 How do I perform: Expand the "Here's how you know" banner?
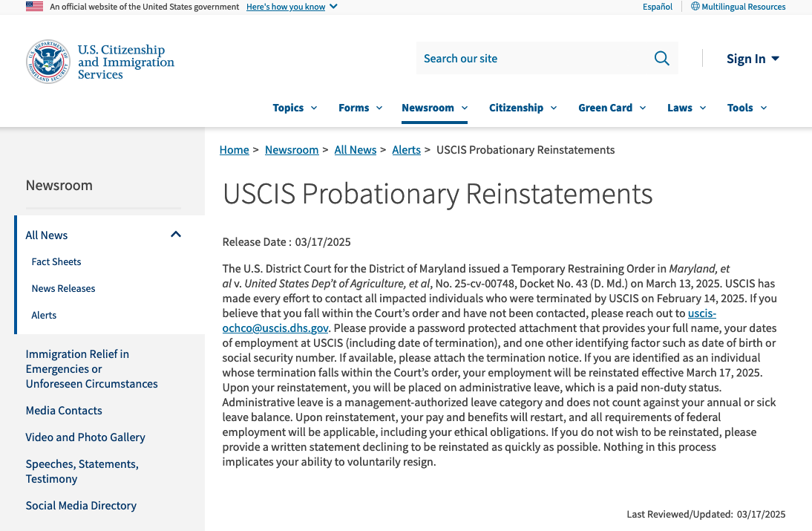coord(291,7)
